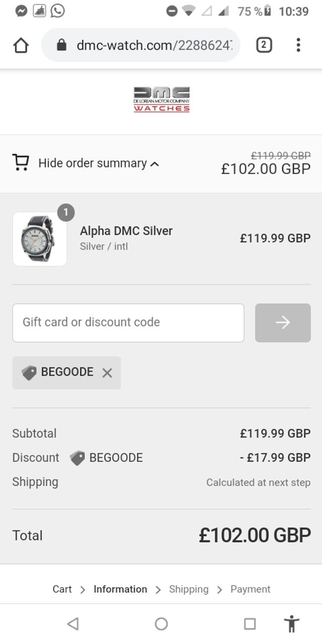Open the Alpha DMC Silver watch thumbnail
322x644 pixels.
[x=40, y=239]
